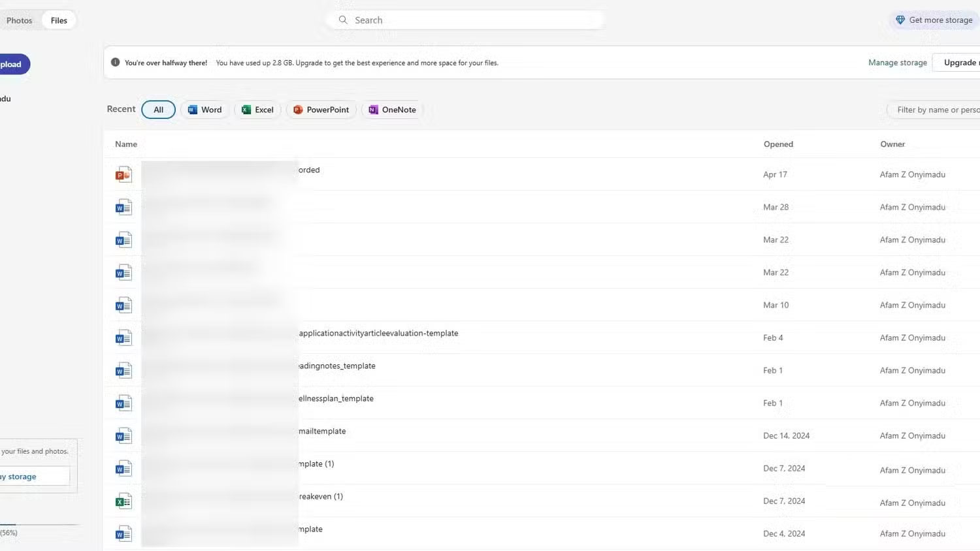Open the Name column sort options
The width and height of the screenshot is (980, 551).
point(125,144)
